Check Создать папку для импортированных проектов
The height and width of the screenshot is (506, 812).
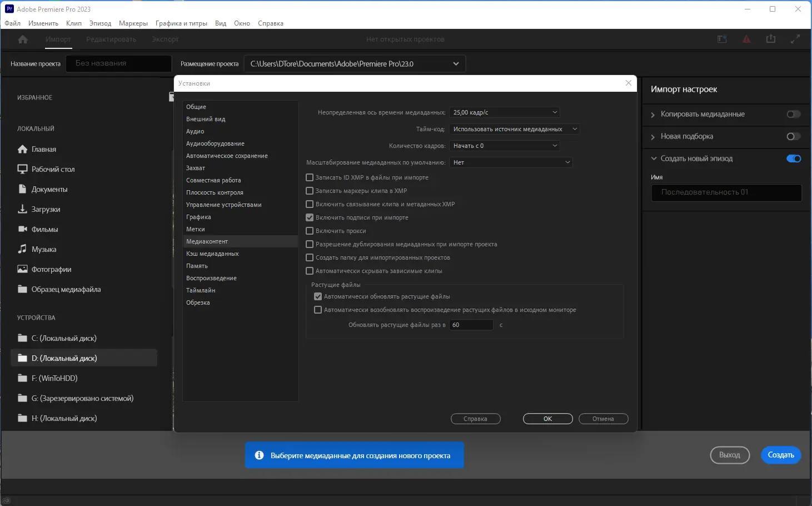pos(310,257)
